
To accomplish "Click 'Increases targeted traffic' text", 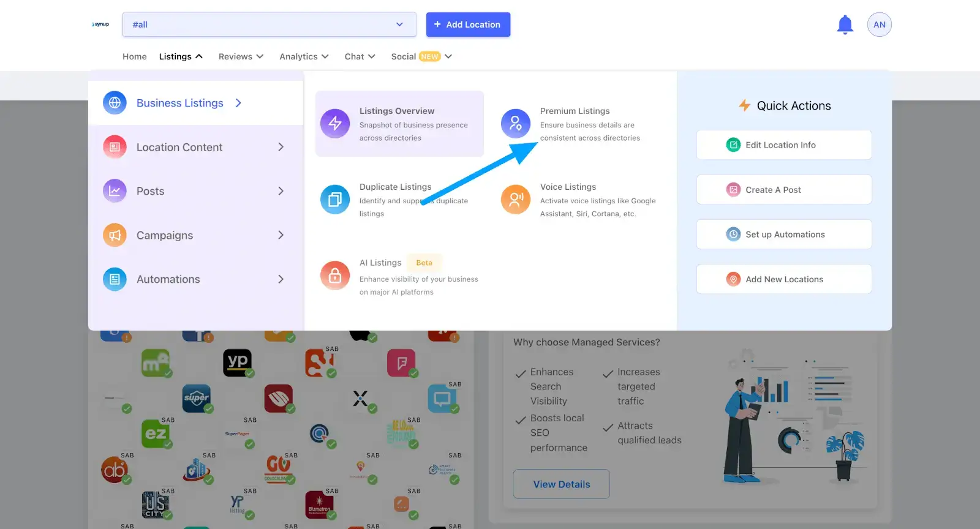I will (639, 386).
